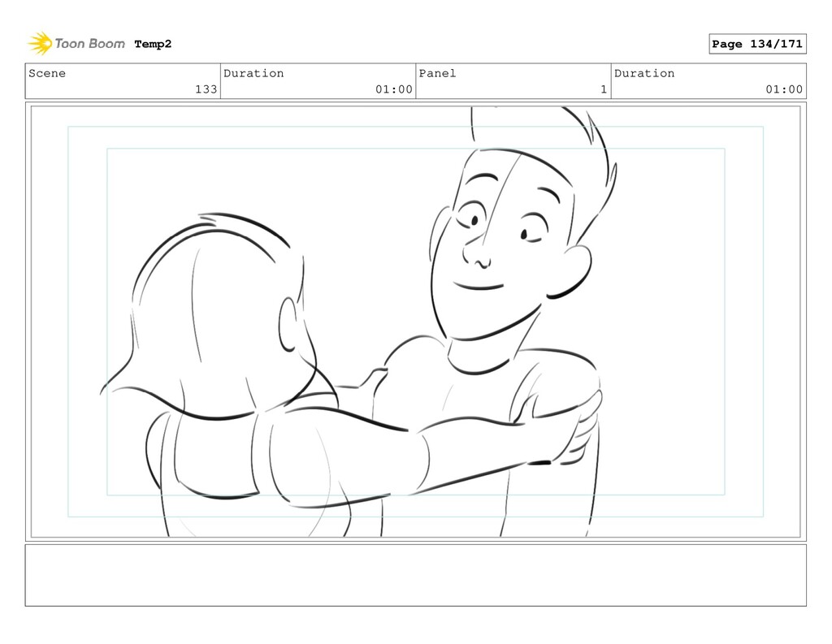The image size is (832, 644).
Task: Click the empty notes box below the panel
Action: [415, 575]
